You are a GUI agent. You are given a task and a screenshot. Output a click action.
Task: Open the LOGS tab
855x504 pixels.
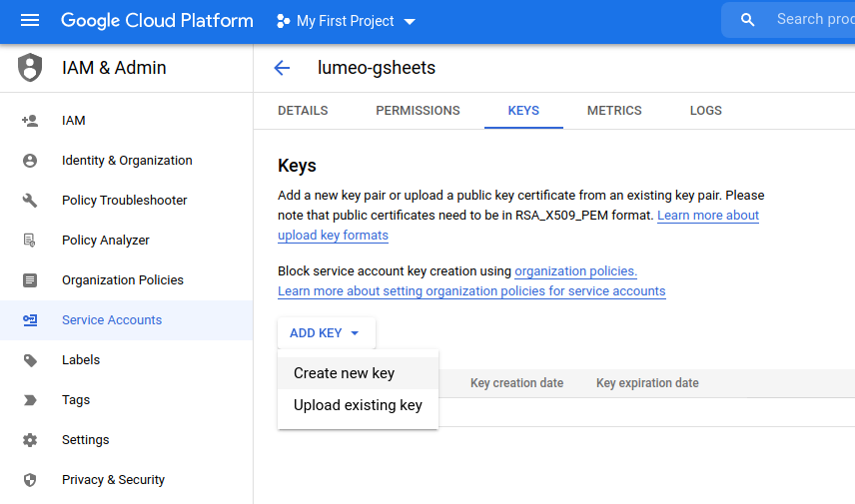pyautogui.click(x=705, y=111)
